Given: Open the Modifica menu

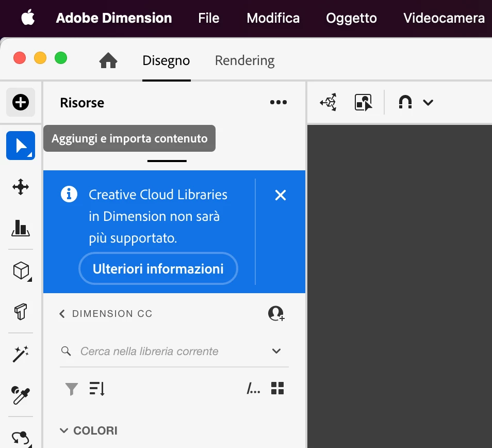Looking at the screenshot, I should pyautogui.click(x=273, y=18).
